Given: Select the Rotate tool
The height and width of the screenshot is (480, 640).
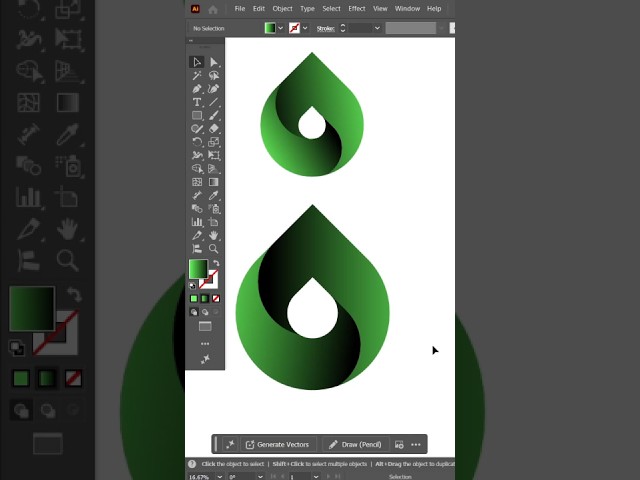Looking at the screenshot, I should (x=197, y=142).
